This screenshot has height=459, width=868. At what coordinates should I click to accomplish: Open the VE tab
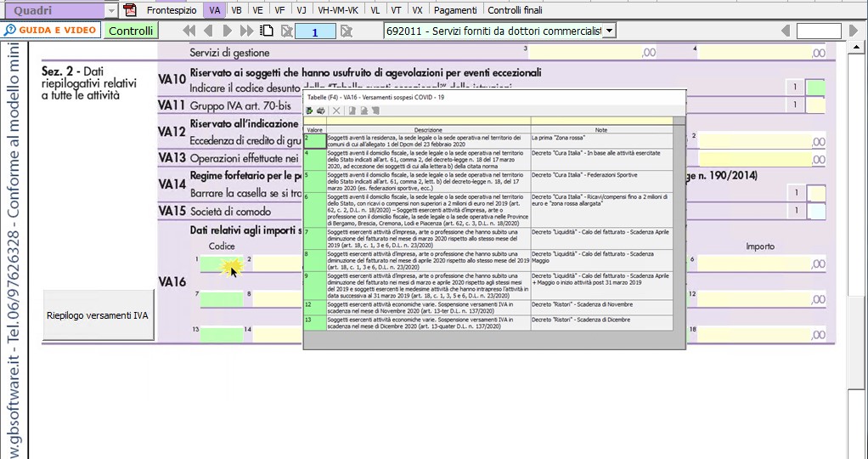coord(258,10)
